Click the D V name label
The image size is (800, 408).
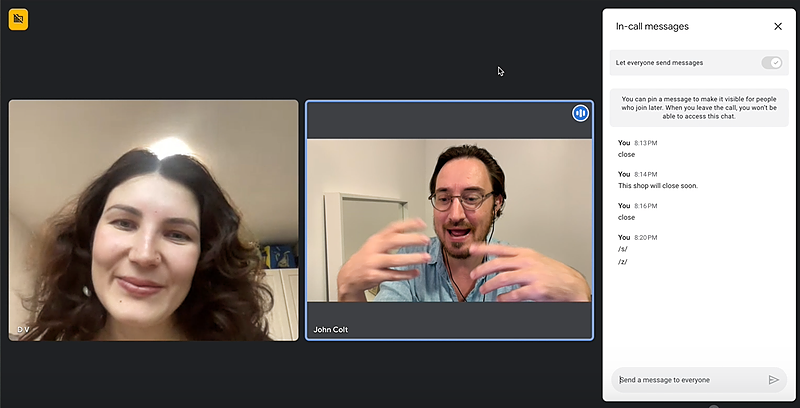pos(22,329)
